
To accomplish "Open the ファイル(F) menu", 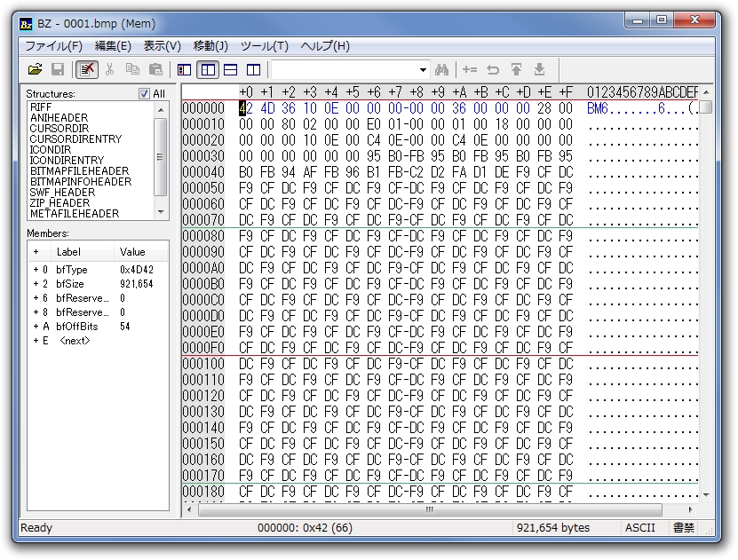I will coord(53,46).
